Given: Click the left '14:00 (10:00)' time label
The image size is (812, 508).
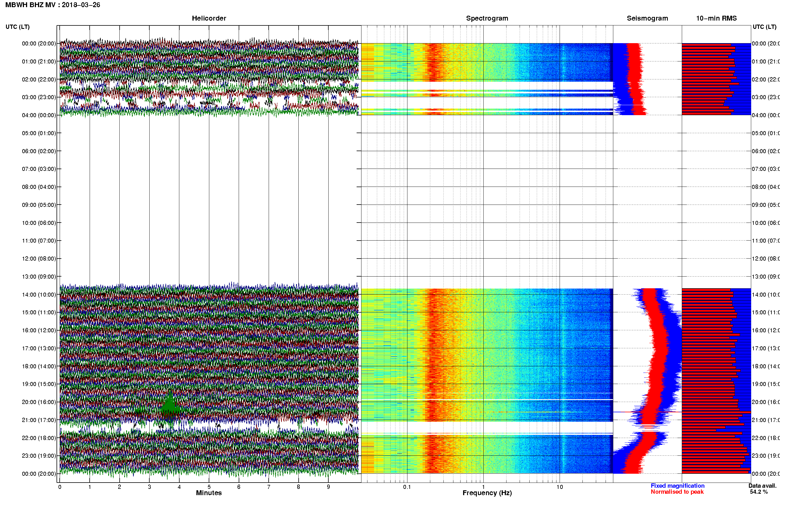Looking at the screenshot, I should click(39, 295).
